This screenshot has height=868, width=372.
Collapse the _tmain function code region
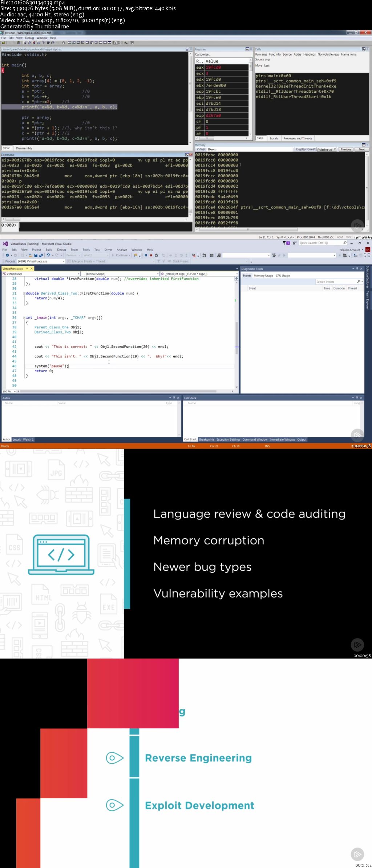pos(24,317)
